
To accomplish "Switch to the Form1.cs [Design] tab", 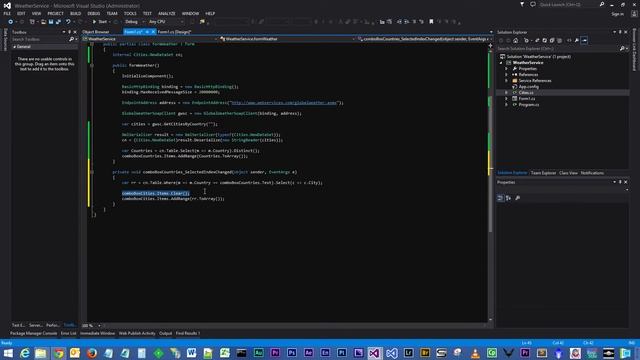I will pos(174,32).
